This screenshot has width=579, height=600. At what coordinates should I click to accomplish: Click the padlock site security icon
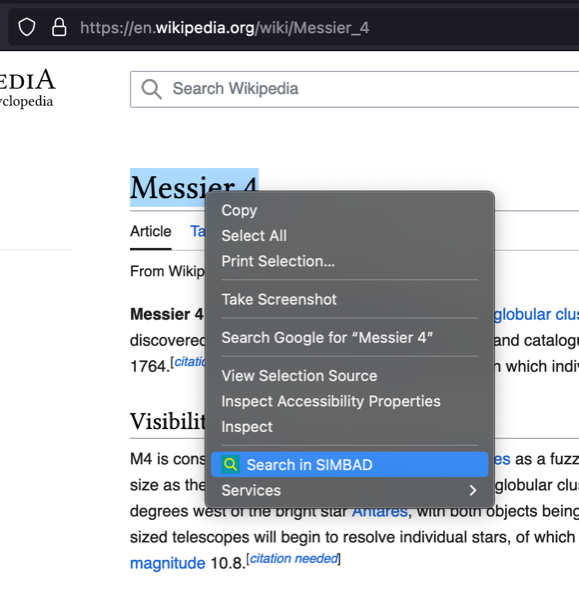coord(59,27)
